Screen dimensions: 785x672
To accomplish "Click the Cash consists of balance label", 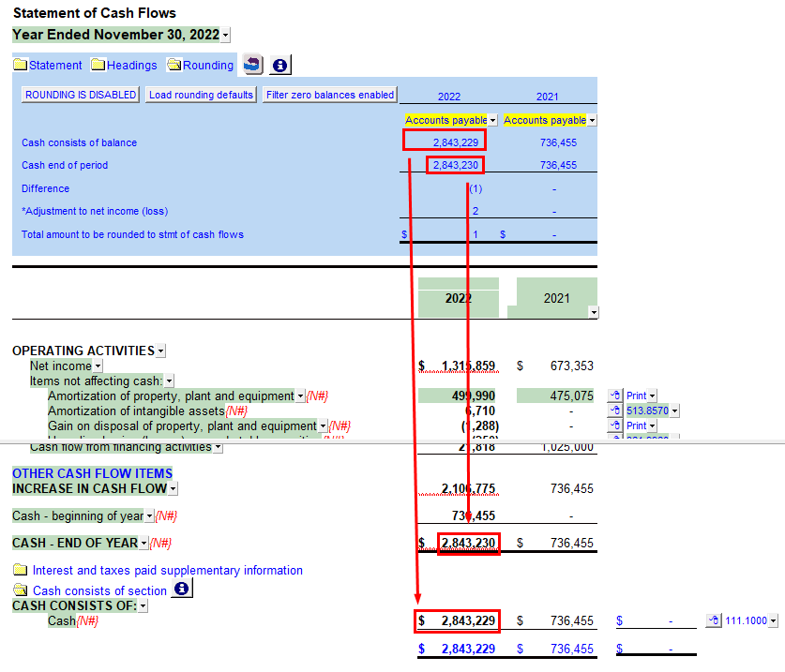I will tap(79, 142).
